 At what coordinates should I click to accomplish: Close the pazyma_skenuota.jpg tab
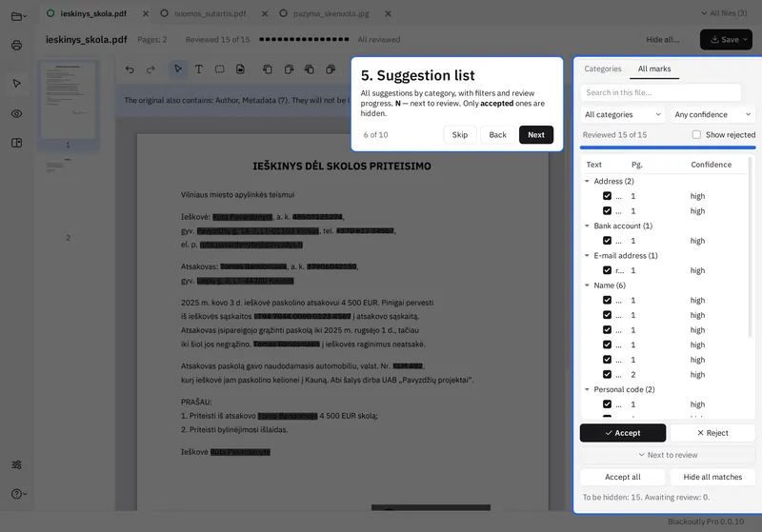pos(388,13)
